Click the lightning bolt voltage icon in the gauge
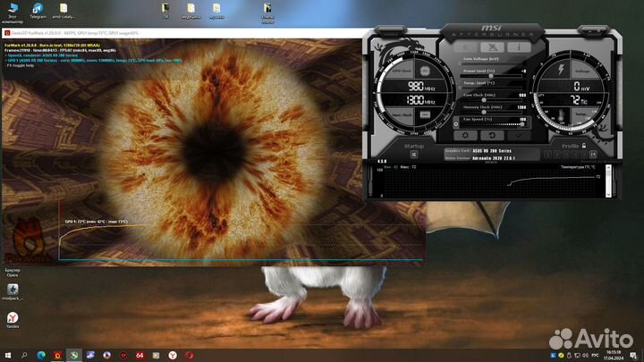Screen dimensions: 644x362 (x=561, y=71)
